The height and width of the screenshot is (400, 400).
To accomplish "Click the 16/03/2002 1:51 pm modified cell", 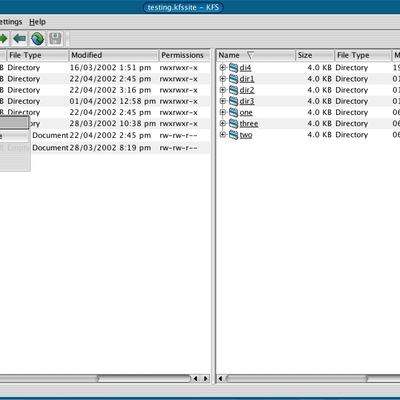I will click(x=110, y=68).
